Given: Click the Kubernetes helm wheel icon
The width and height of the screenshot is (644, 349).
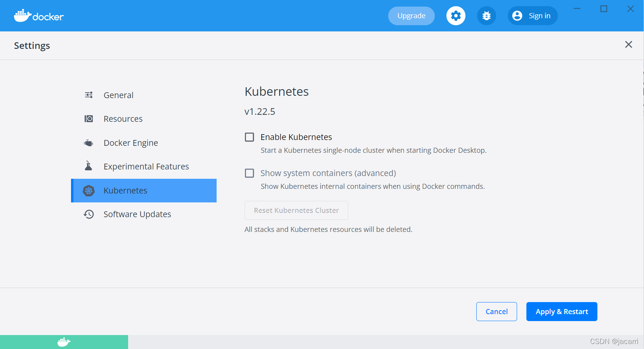Looking at the screenshot, I should click(x=89, y=190).
